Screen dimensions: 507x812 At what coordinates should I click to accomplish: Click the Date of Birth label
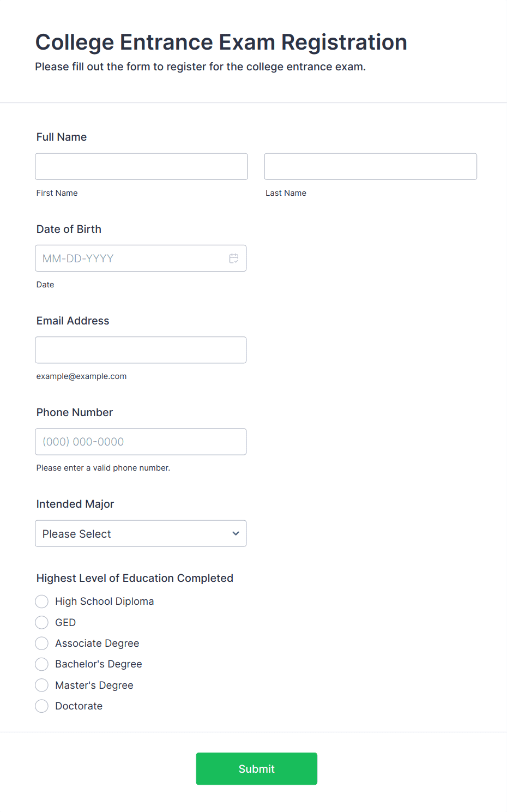point(69,229)
